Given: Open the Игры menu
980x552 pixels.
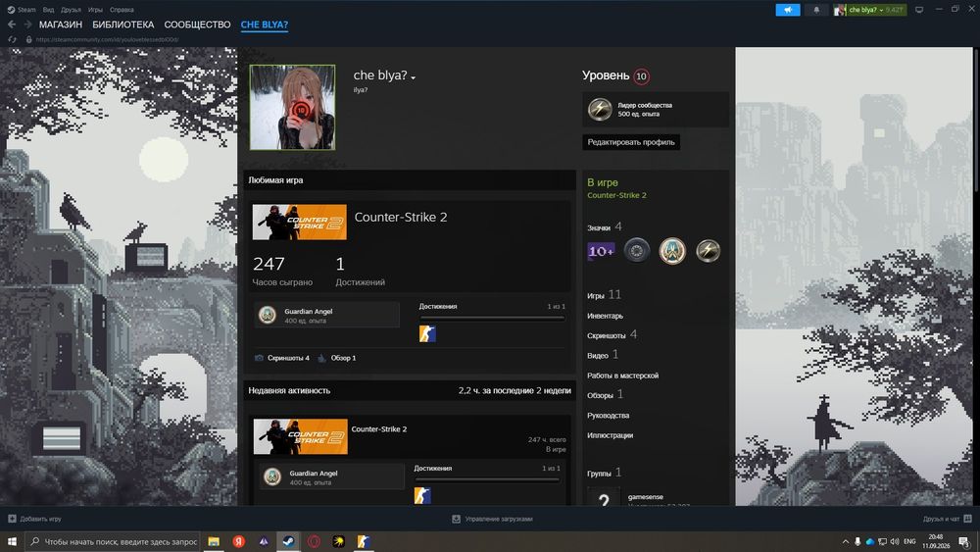Looking at the screenshot, I should (x=95, y=10).
